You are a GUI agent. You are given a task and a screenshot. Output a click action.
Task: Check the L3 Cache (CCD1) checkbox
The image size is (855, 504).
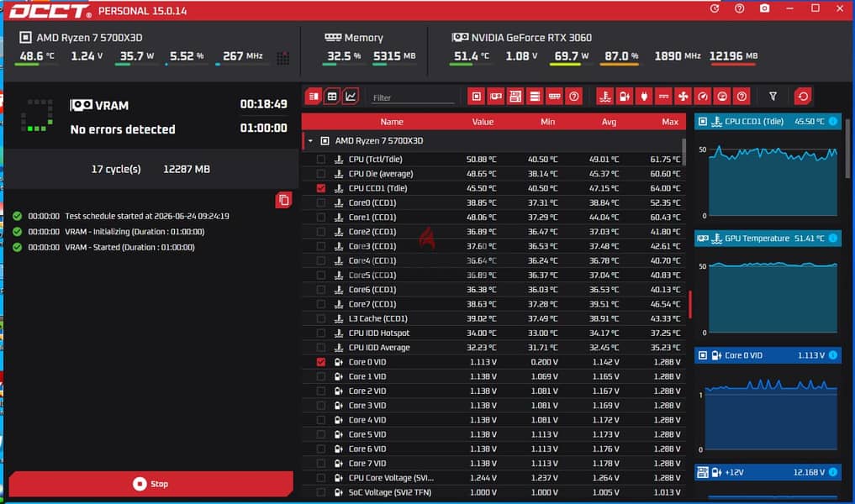tap(320, 318)
